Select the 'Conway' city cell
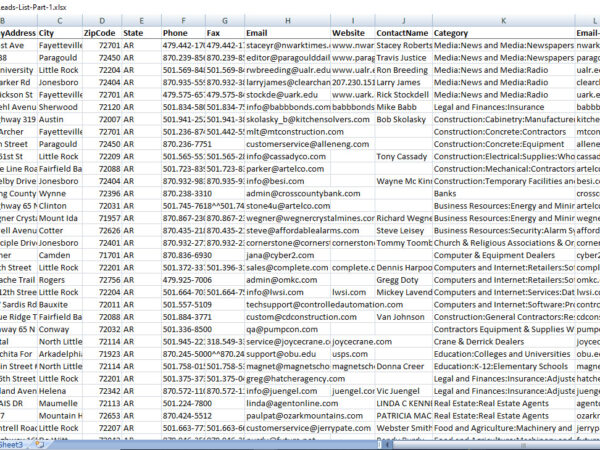 click(60, 329)
